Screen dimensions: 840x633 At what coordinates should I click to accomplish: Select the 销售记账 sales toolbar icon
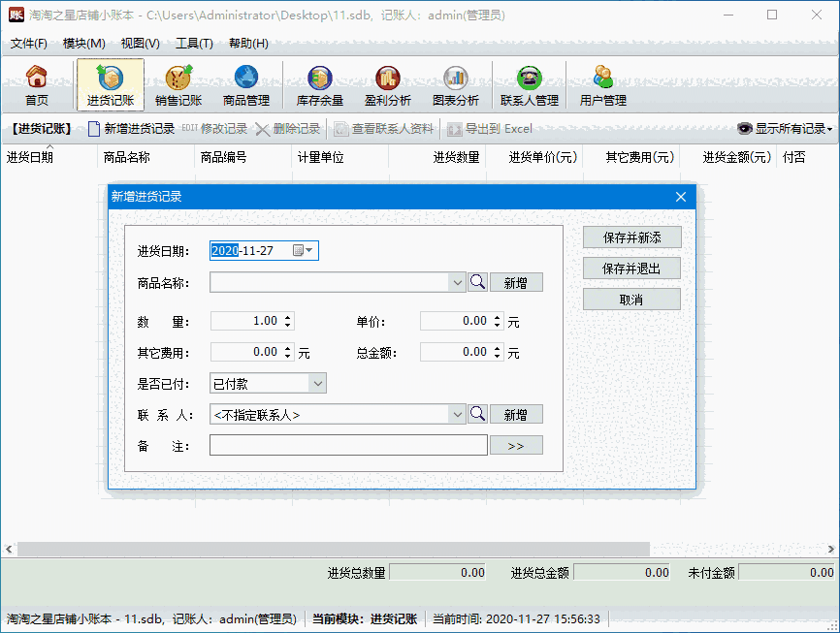178,84
